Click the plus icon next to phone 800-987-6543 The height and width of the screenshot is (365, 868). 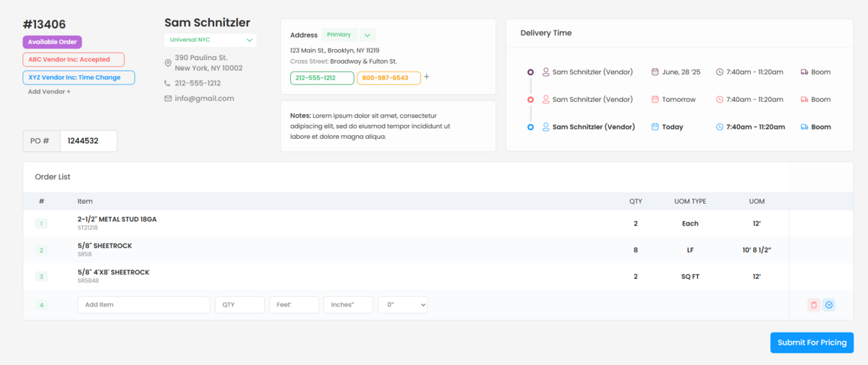[x=427, y=77]
